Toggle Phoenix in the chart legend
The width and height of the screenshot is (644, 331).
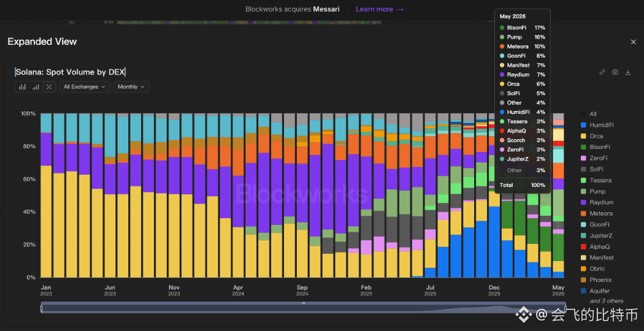[x=596, y=280]
